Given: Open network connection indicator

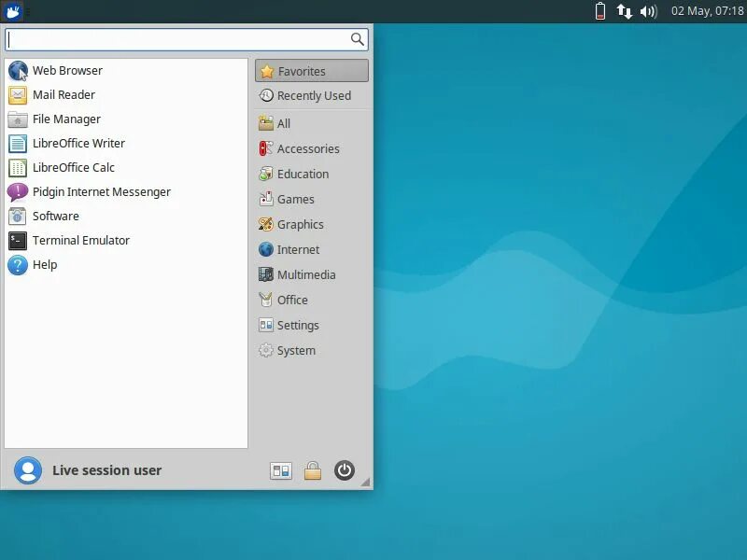Looking at the screenshot, I should click(x=625, y=11).
